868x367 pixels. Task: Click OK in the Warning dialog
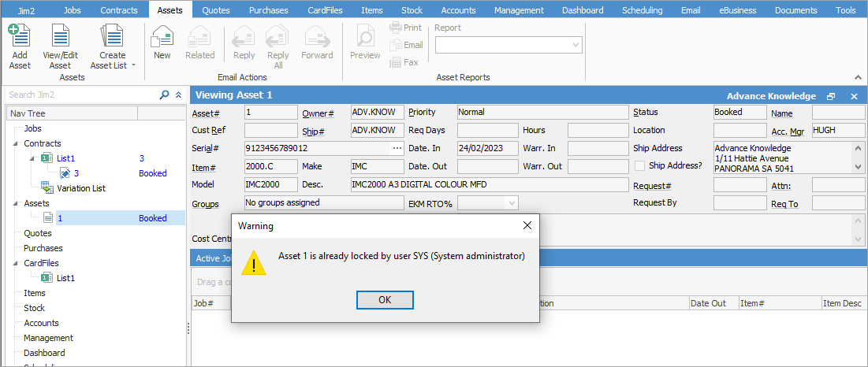[x=385, y=299]
